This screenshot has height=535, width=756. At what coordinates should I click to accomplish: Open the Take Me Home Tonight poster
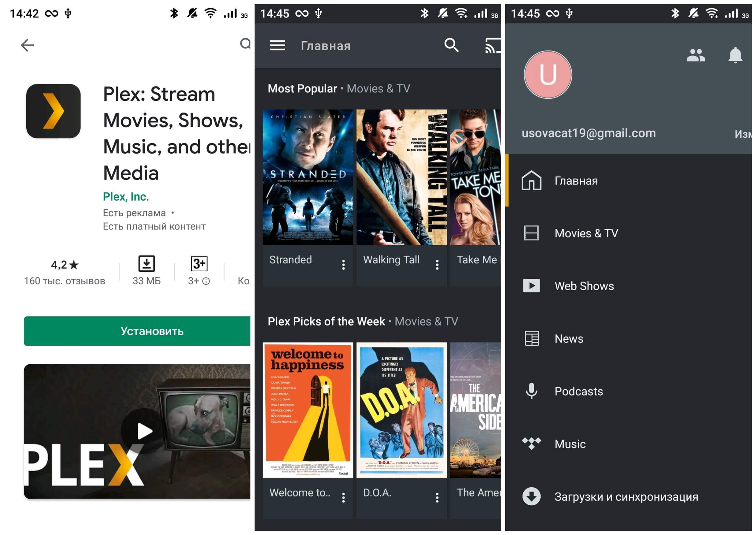pyautogui.click(x=475, y=177)
